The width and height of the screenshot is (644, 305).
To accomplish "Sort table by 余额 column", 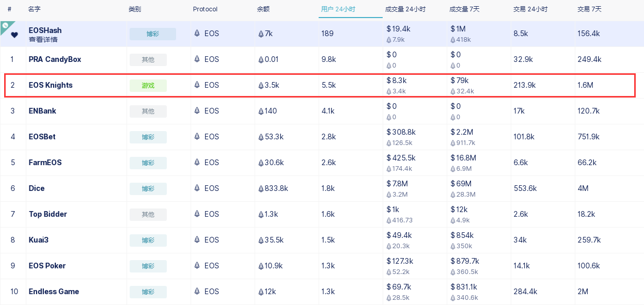I will click(263, 9).
